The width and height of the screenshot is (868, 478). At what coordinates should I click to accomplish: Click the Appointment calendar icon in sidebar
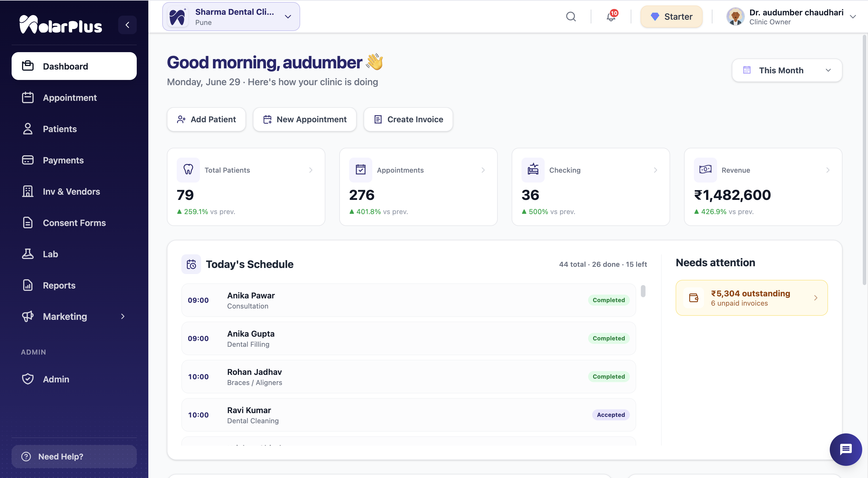coord(28,97)
